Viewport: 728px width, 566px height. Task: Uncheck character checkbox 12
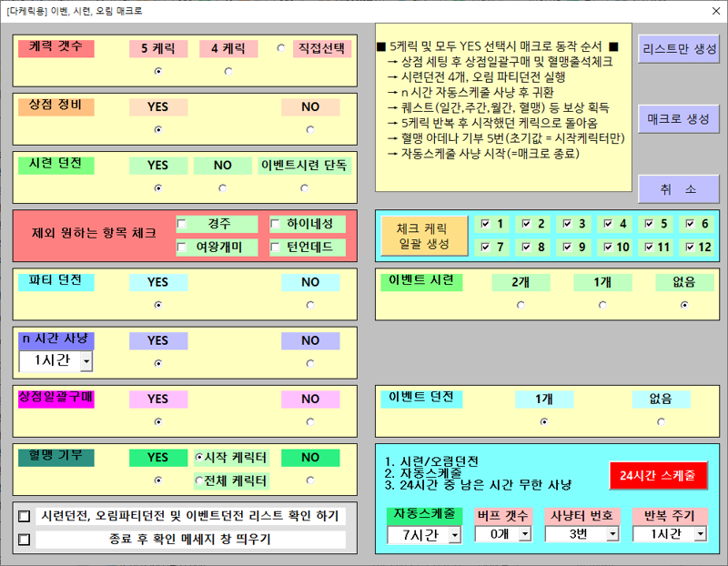[690, 247]
